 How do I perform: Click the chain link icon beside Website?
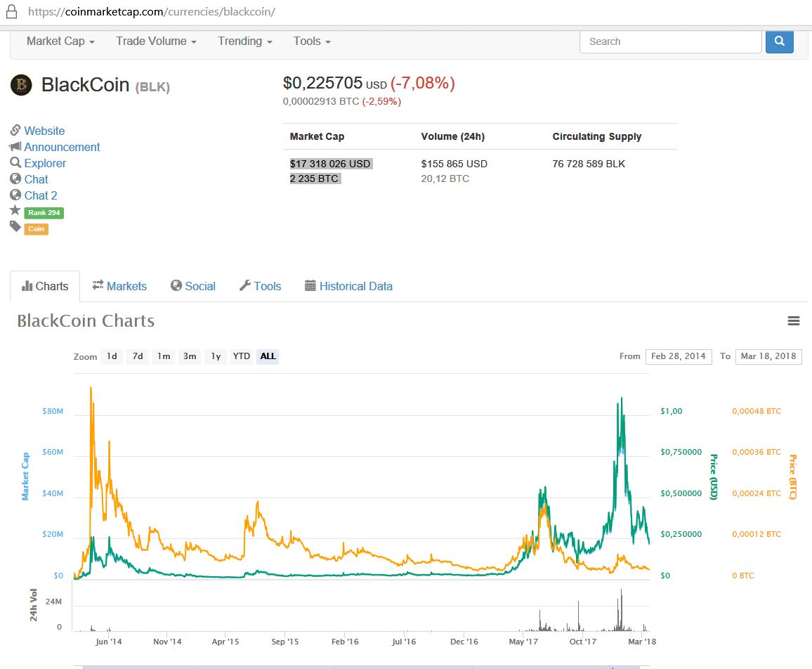point(15,131)
